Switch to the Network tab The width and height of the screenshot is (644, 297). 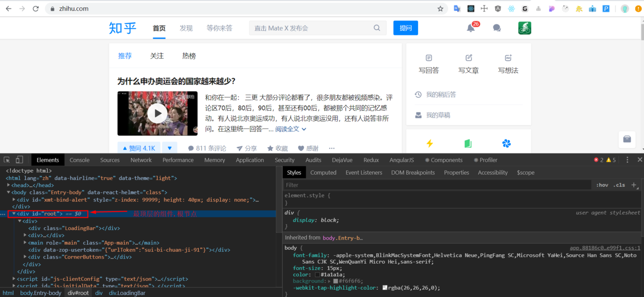click(x=141, y=160)
